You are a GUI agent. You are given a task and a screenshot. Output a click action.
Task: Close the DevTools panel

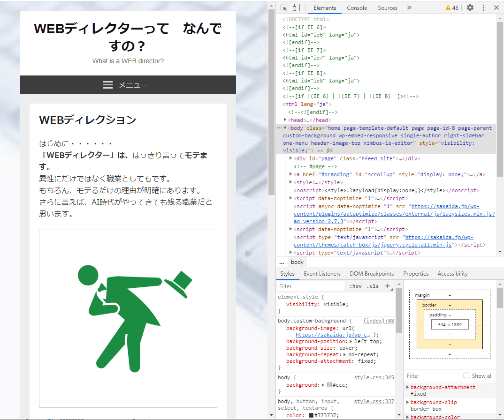(x=496, y=7)
